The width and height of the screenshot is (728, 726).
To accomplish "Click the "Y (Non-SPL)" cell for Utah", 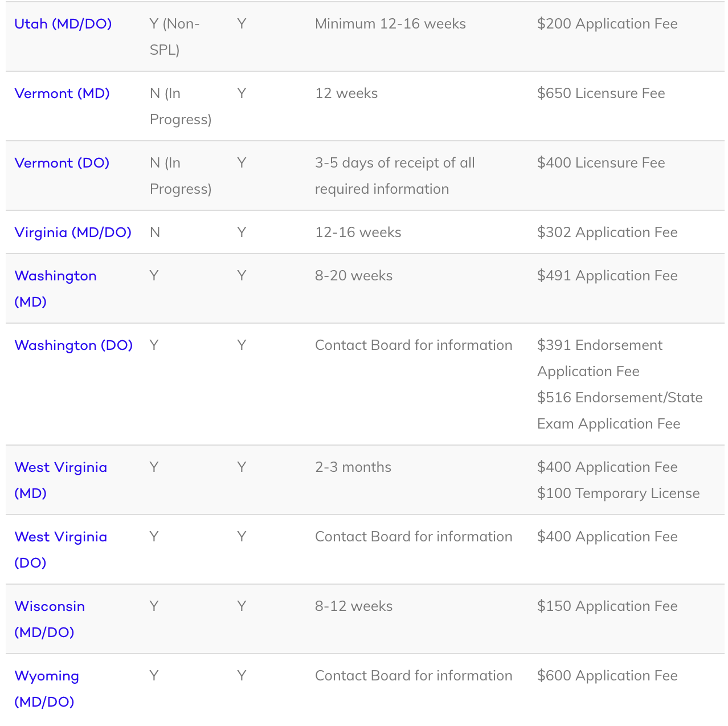I will coord(174,36).
